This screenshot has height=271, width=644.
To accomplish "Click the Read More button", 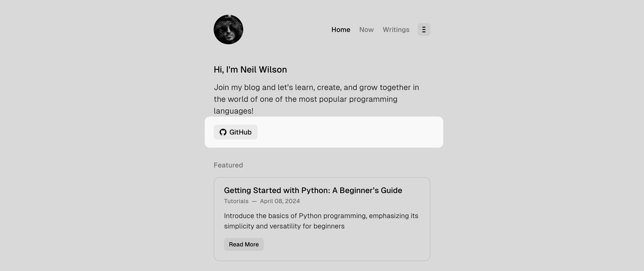I will click(244, 244).
